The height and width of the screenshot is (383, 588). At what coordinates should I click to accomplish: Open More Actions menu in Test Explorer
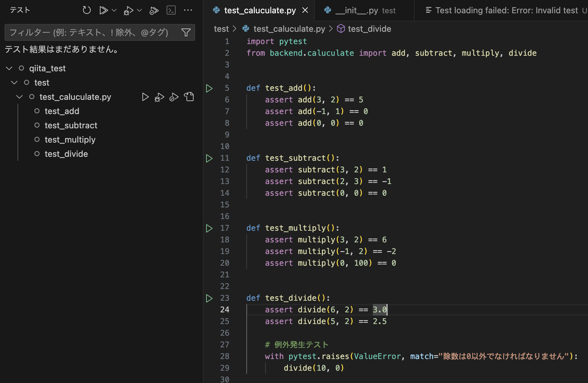188,10
